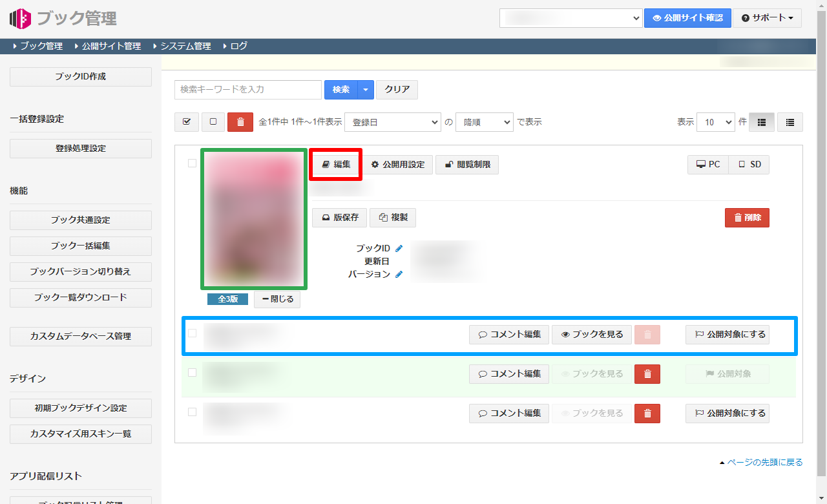Image resolution: width=827 pixels, height=504 pixels.
Task: Click the pencil icon next to ブックID
Action: [399, 248]
